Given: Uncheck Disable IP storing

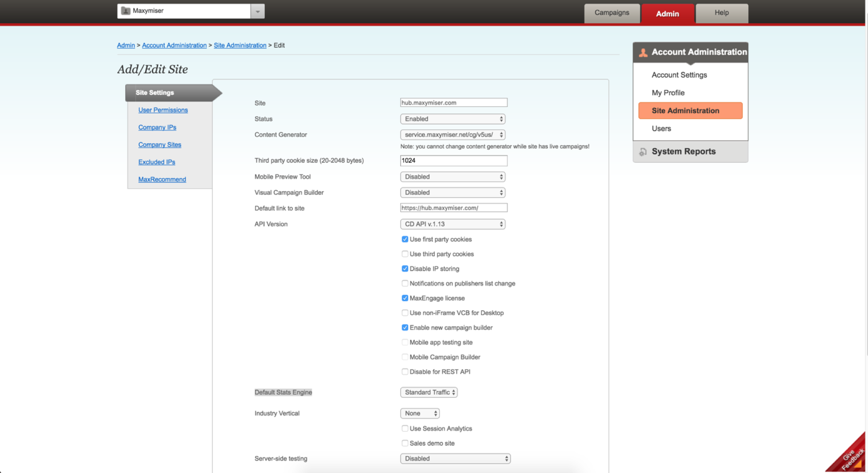Looking at the screenshot, I should coord(405,269).
